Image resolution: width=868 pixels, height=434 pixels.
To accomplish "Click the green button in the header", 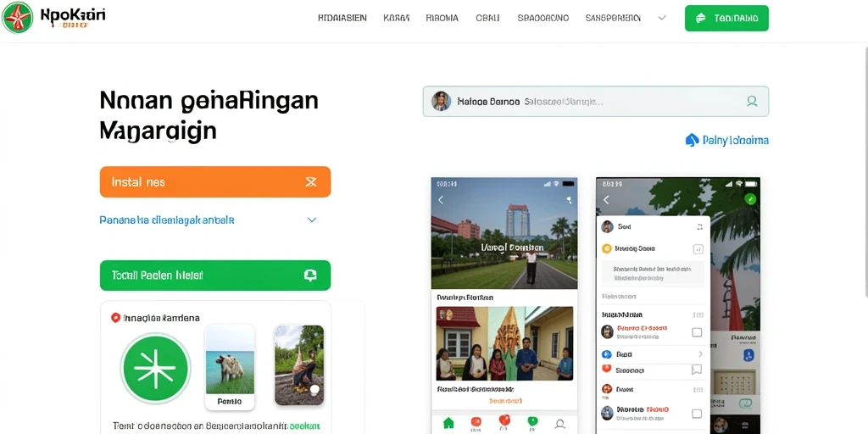I will coord(726,19).
